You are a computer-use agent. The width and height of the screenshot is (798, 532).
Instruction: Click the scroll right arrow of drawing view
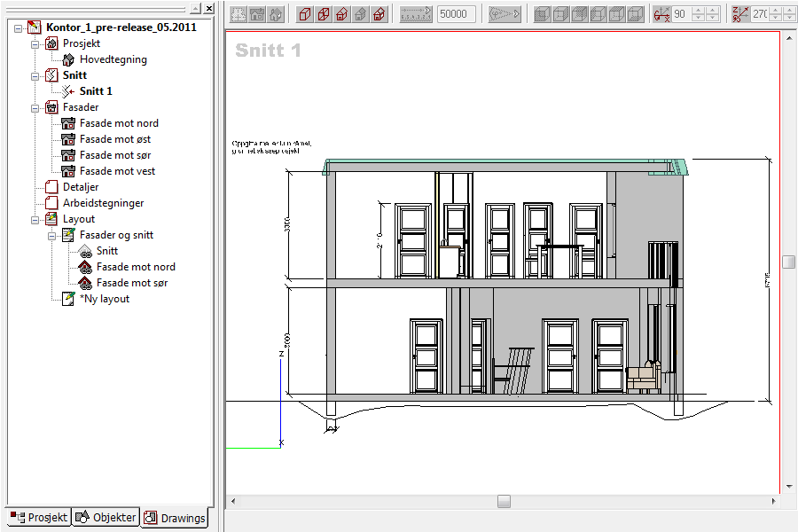pos(773,502)
